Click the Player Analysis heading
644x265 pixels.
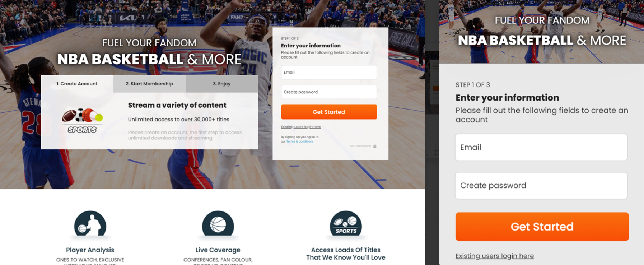click(x=90, y=250)
